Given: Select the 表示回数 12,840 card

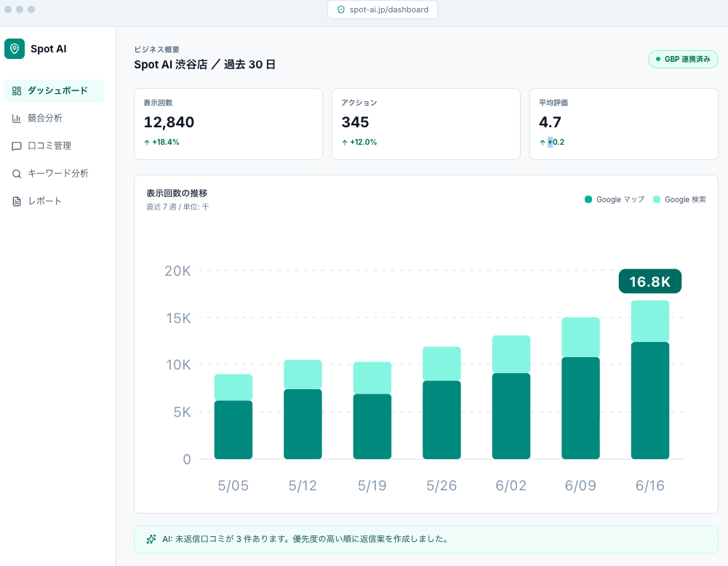Looking at the screenshot, I should click(x=228, y=124).
